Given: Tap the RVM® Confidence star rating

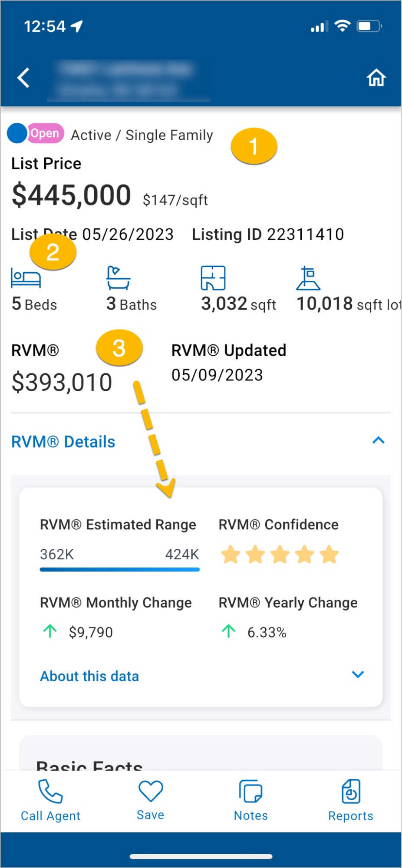Looking at the screenshot, I should (x=280, y=554).
